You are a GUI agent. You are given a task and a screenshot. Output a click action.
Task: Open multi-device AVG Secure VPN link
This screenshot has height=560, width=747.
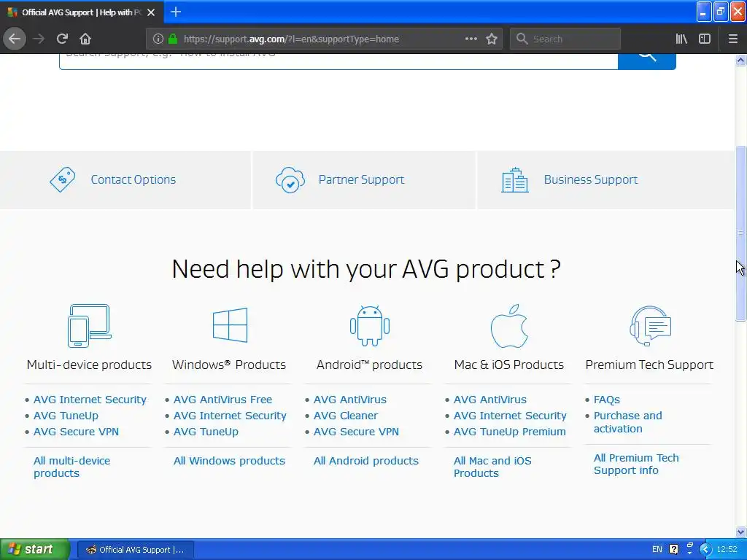[x=76, y=432]
